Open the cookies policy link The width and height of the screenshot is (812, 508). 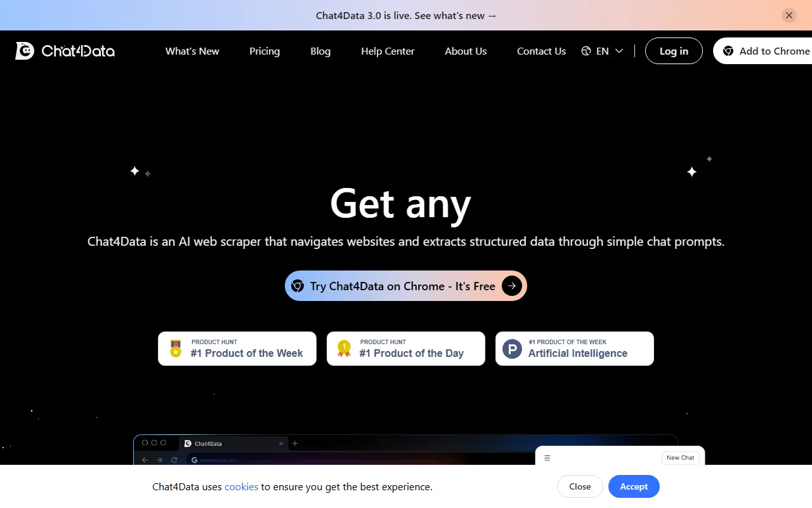coord(241,486)
